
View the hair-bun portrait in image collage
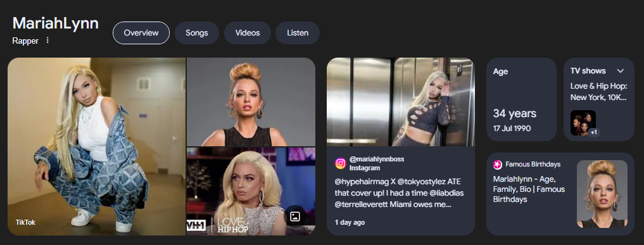[x=251, y=102]
